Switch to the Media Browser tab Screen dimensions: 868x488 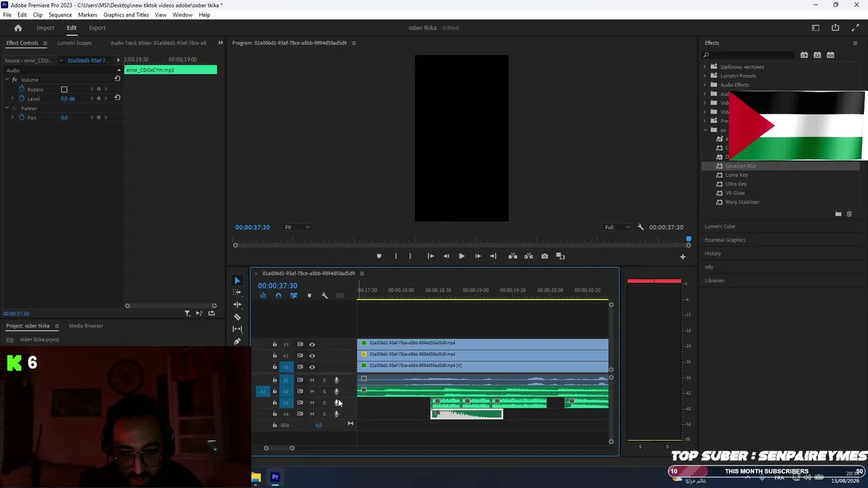tap(86, 326)
